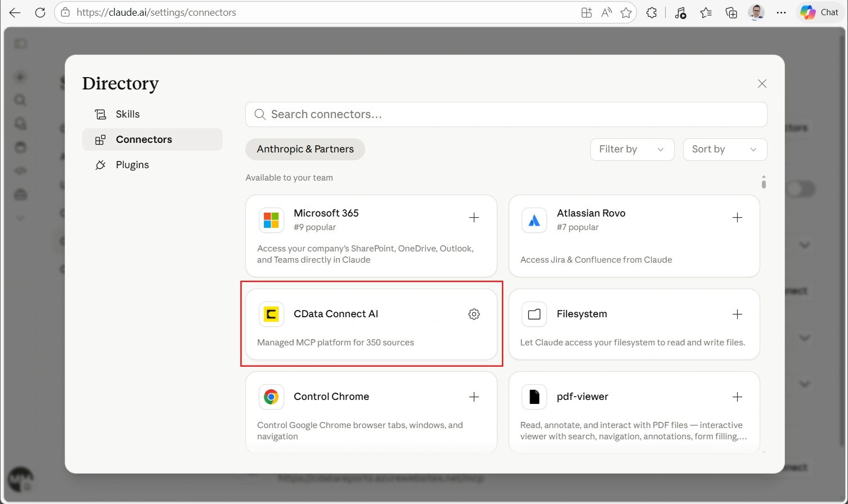Focus the Search connectors field
The height and width of the screenshot is (504, 848).
tap(506, 114)
